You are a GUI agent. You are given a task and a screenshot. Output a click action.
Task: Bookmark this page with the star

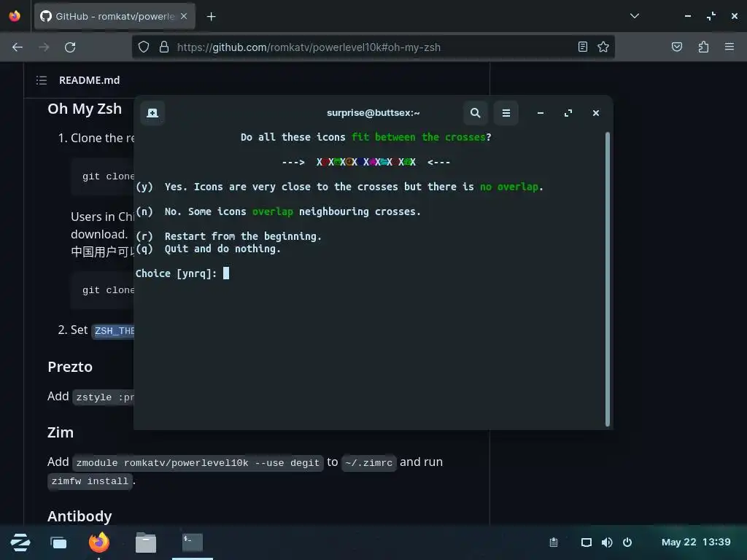(x=603, y=47)
